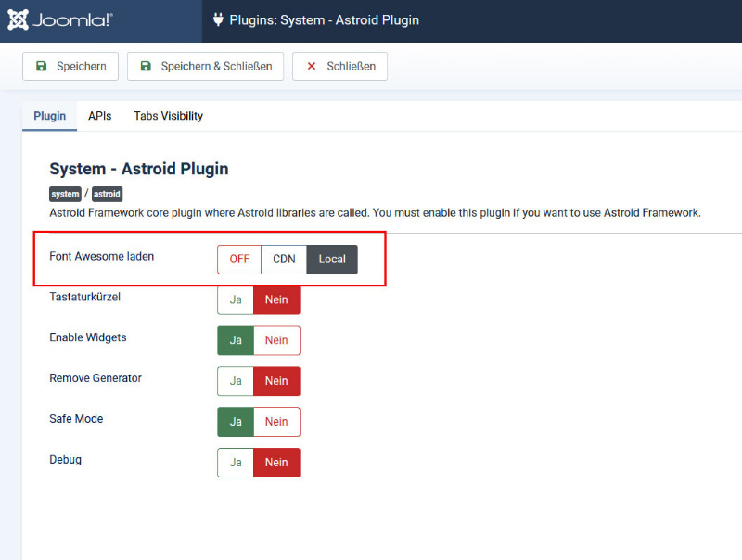
Task: Click the astroid tag badge
Action: [107, 195]
